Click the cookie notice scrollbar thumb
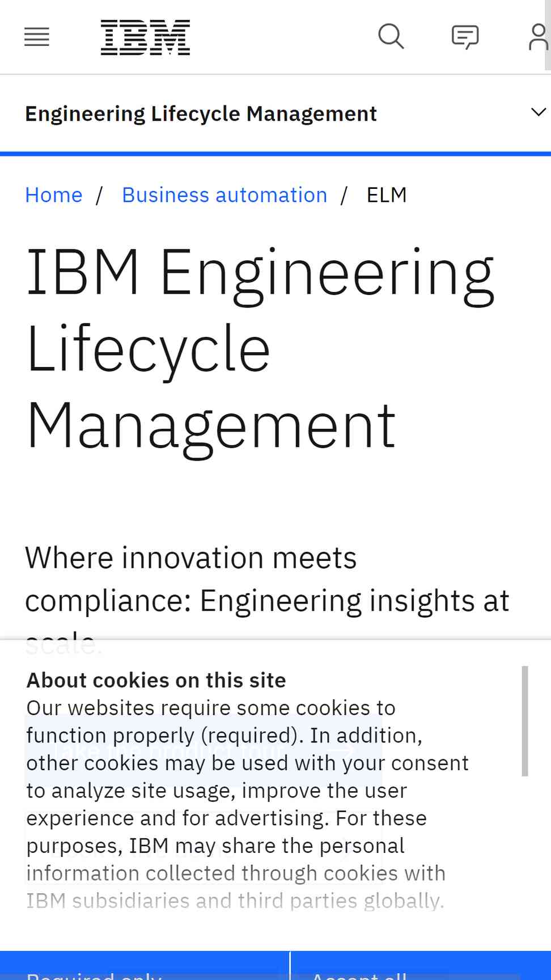The width and height of the screenshot is (551, 980). (525, 721)
